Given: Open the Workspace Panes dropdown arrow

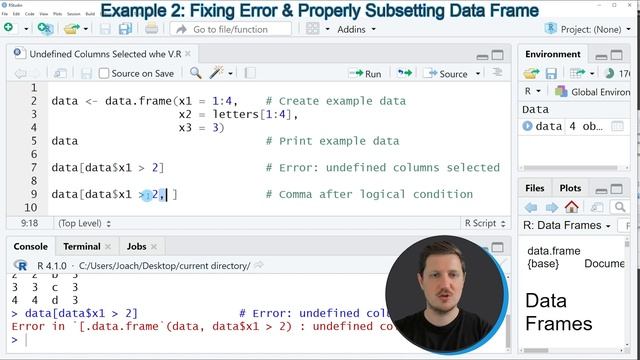Looking at the screenshot, I should [327, 29].
